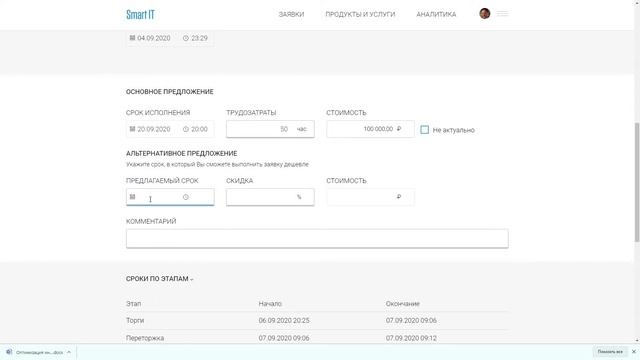Click clock icon in Предлагаемый срок field
This screenshot has height=360, width=640.
(186, 197)
